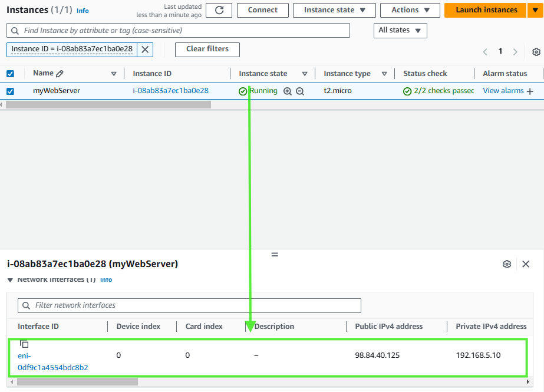Image resolution: width=544 pixels, height=392 pixels.
Task: Click the Connect button
Action: click(x=262, y=10)
